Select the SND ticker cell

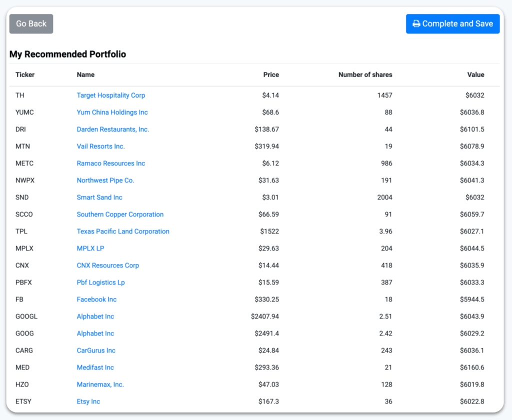coord(22,197)
